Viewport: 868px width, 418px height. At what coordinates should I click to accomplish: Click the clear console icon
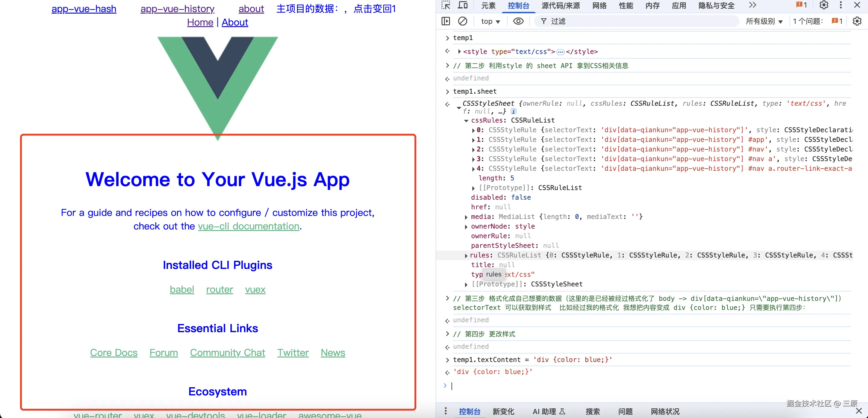(x=463, y=21)
